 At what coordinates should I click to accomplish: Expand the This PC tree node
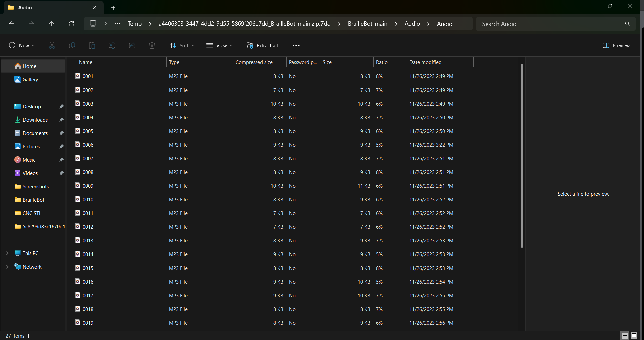pos(7,253)
